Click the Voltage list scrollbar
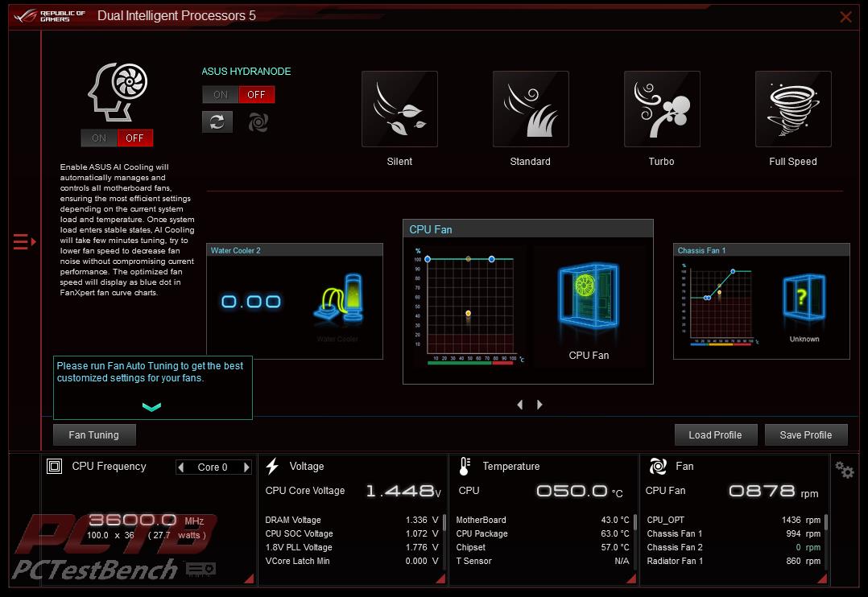The image size is (868, 597). 444,522
